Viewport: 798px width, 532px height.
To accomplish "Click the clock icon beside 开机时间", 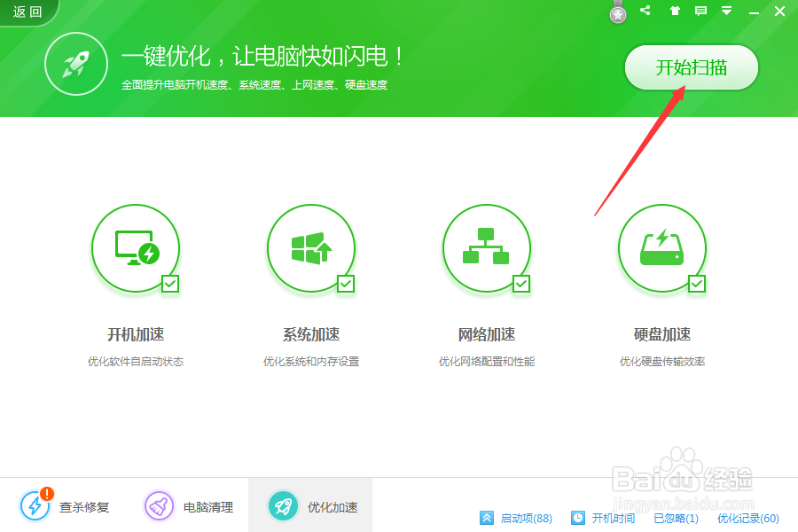I will (578, 518).
